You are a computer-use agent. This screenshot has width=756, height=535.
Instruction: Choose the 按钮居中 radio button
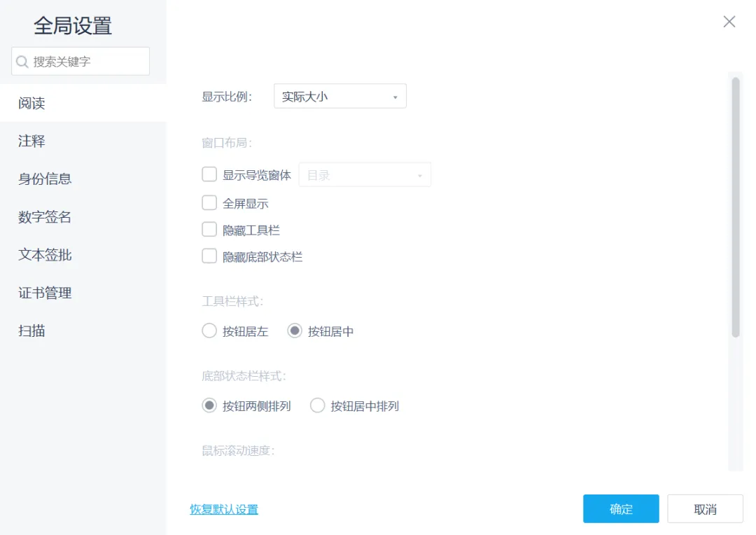[295, 331]
